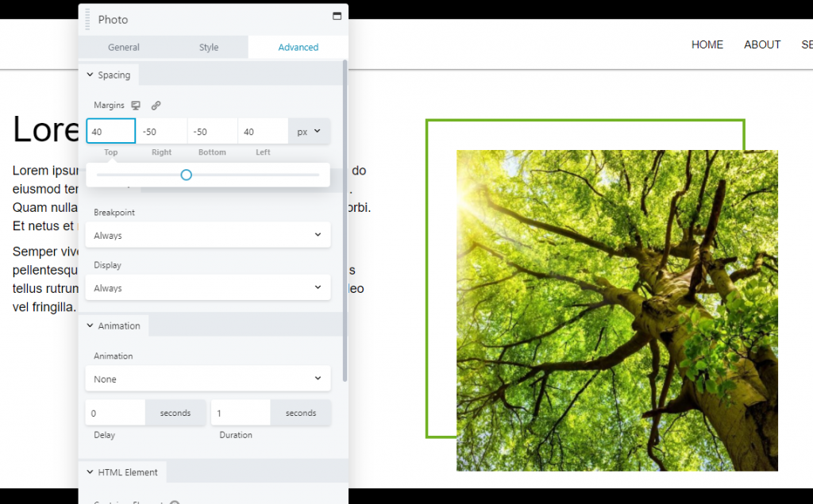Click the margin slider handle
Viewport: 813px width, 504px height.
point(186,175)
